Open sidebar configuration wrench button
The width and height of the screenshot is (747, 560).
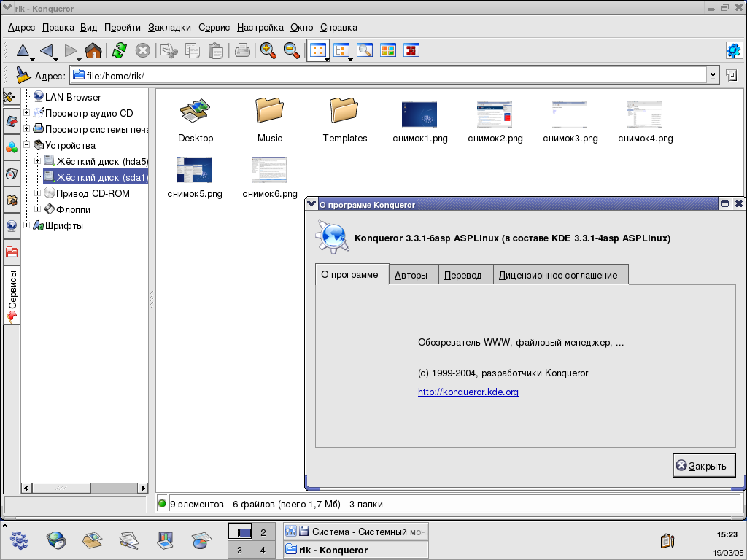click(12, 97)
